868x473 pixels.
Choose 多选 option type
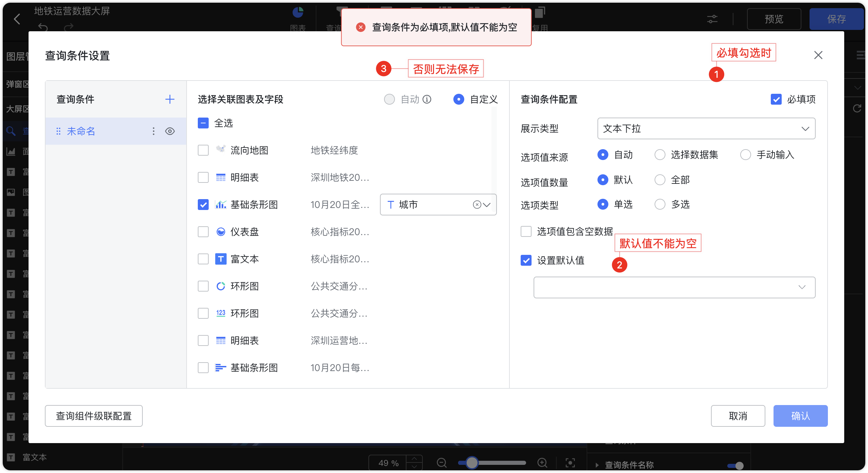[x=660, y=204]
